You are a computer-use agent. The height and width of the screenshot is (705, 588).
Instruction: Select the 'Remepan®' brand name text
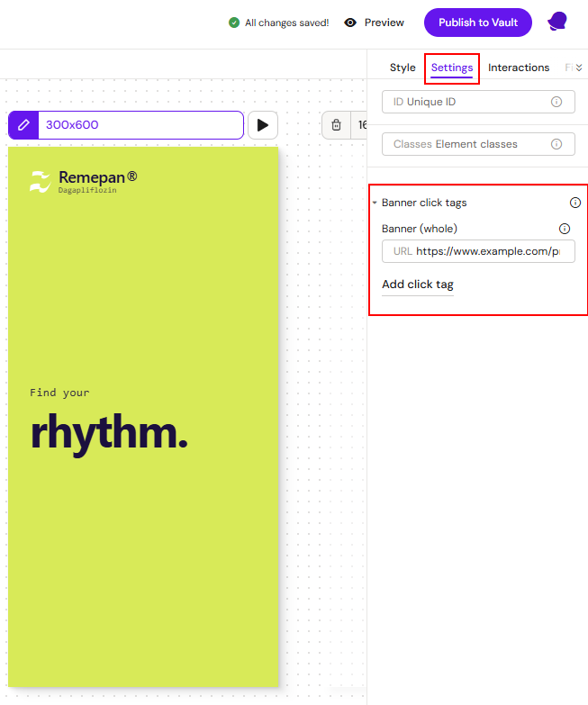[97, 177]
